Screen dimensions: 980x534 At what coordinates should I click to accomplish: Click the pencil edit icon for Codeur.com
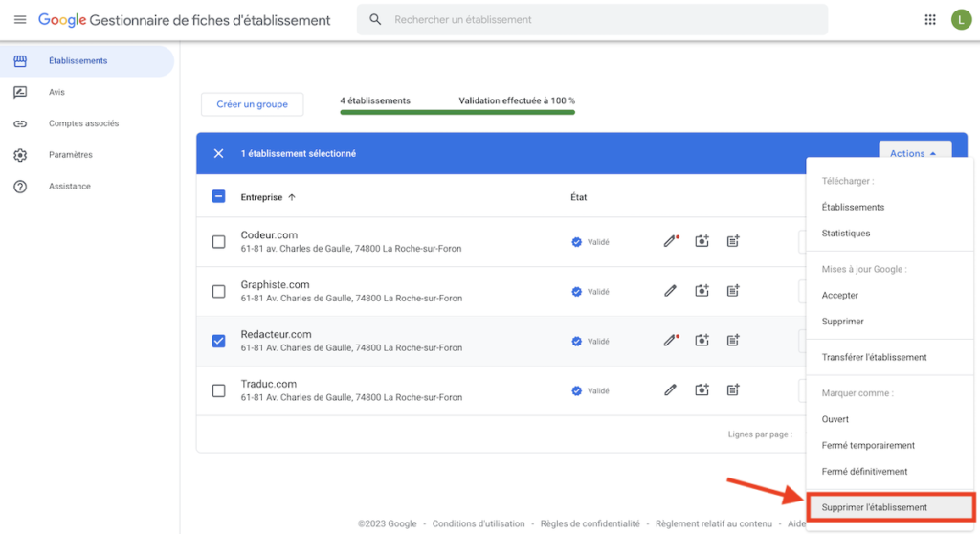point(670,241)
